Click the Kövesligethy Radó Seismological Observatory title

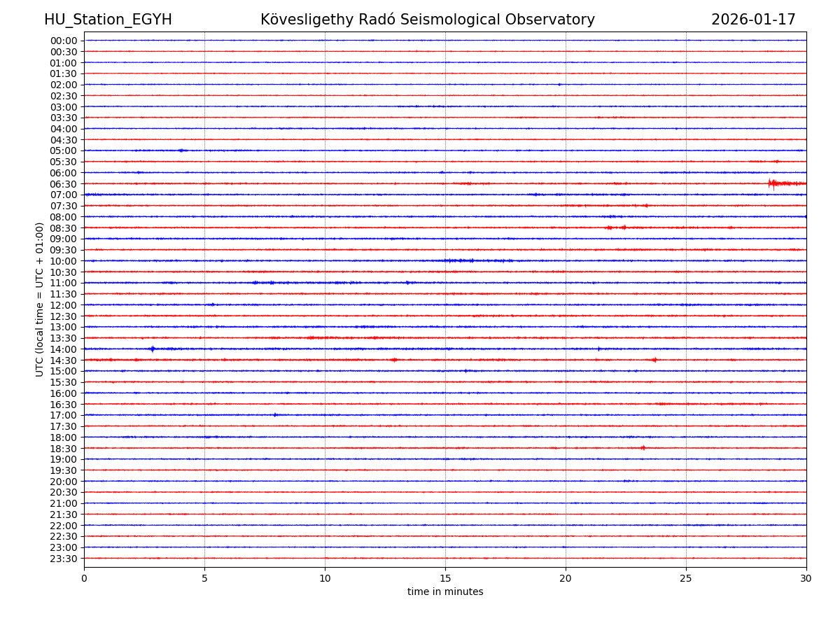point(427,20)
